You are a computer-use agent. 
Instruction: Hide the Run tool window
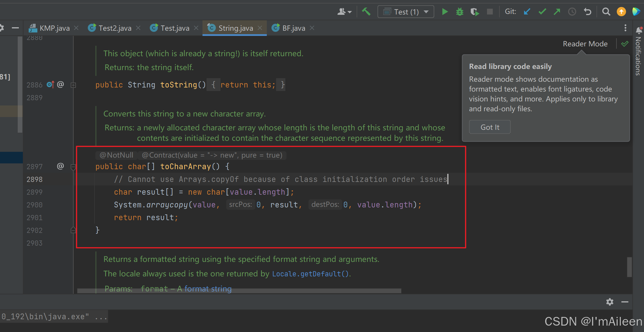625,302
